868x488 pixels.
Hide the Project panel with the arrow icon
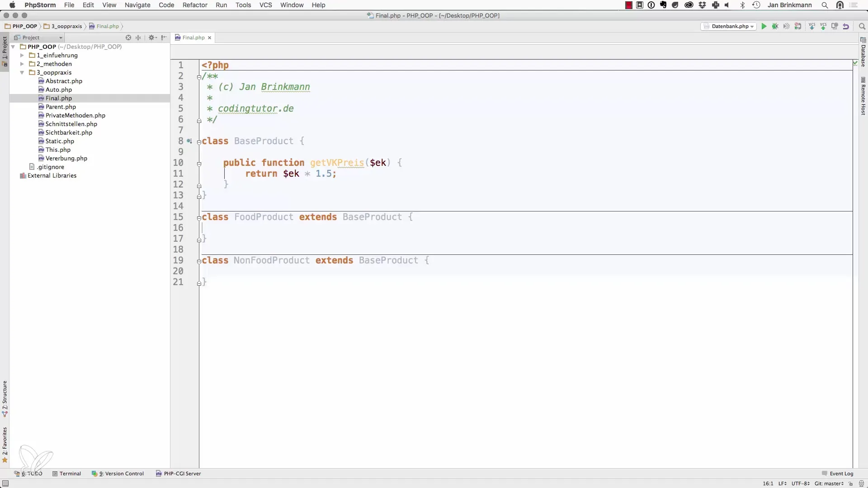click(x=164, y=38)
